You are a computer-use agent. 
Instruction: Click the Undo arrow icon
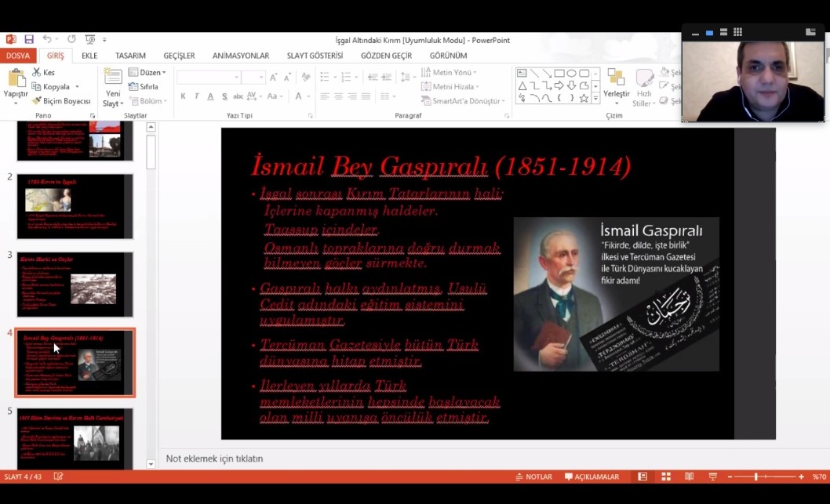pos(47,39)
